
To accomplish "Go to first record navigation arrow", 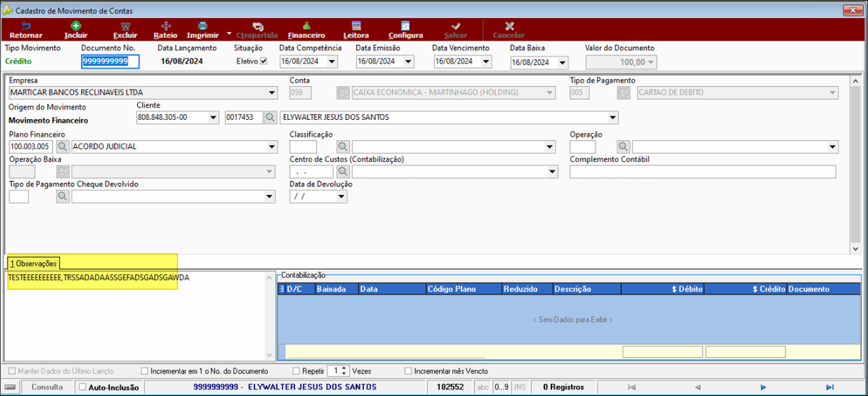I will tap(631, 387).
